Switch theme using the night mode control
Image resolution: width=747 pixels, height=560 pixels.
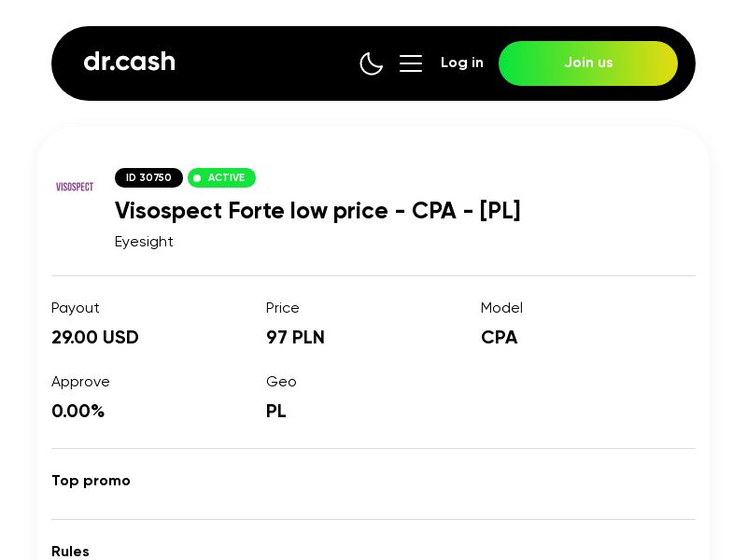[x=372, y=63]
